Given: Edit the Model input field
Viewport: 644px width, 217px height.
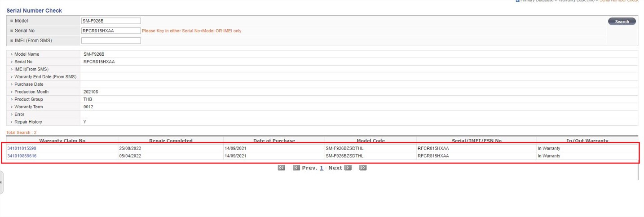Looking at the screenshot, I should [111, 21].
